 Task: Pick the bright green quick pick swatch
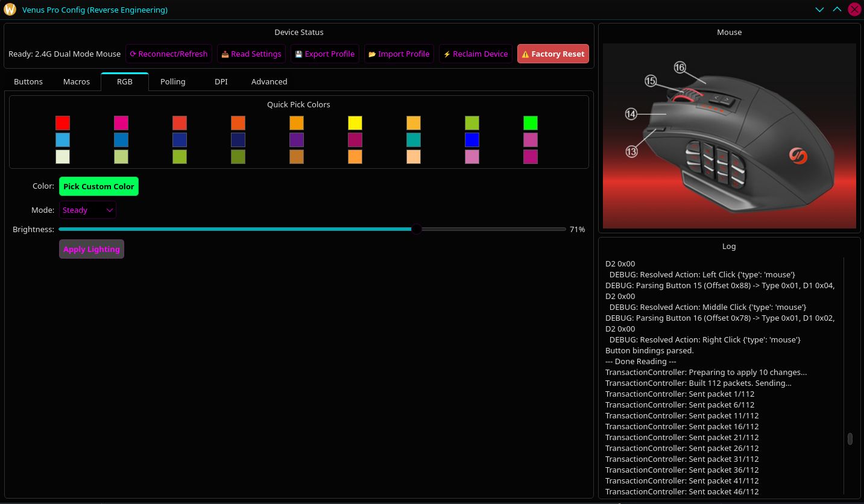point(531,123)
